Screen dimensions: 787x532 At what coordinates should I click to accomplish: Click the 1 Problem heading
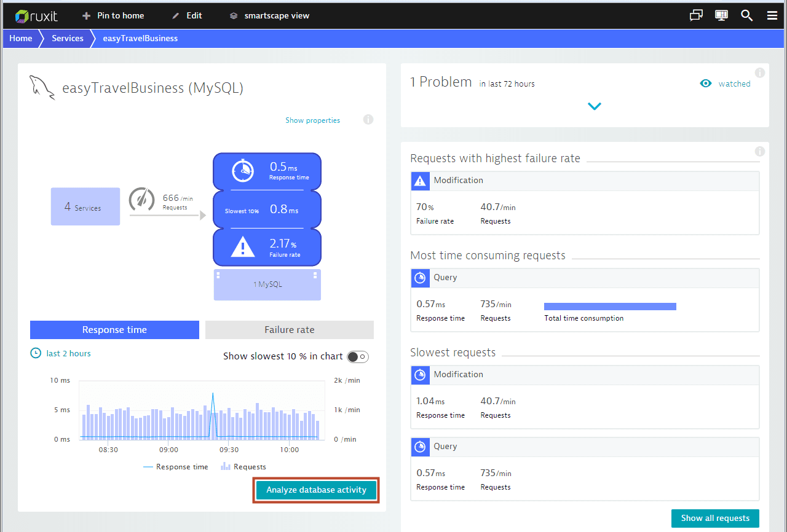(441, 82)
